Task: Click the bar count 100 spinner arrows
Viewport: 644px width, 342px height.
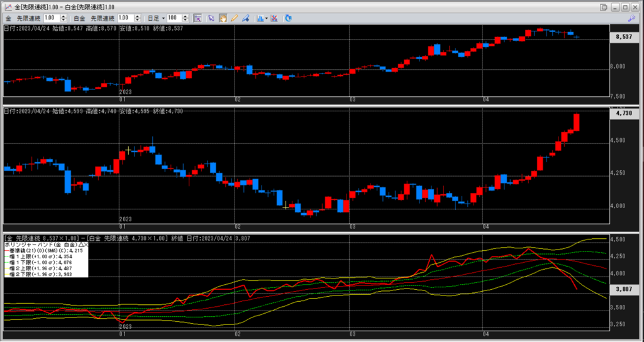Action: pos(187,18)
